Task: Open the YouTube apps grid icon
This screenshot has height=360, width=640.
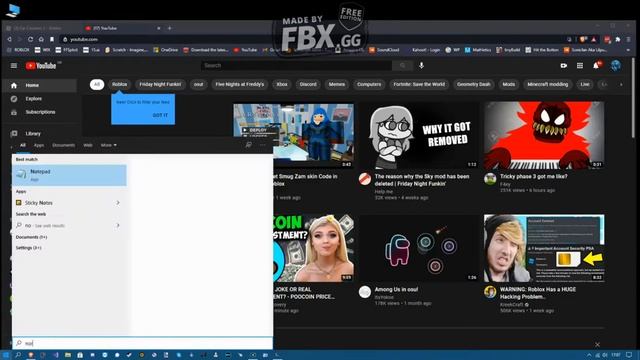Action: tap(580, 66)
